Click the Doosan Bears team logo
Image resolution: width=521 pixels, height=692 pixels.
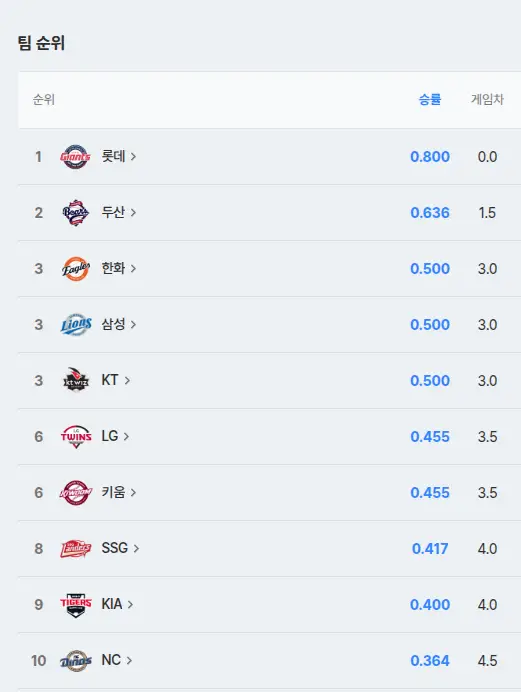75,213
